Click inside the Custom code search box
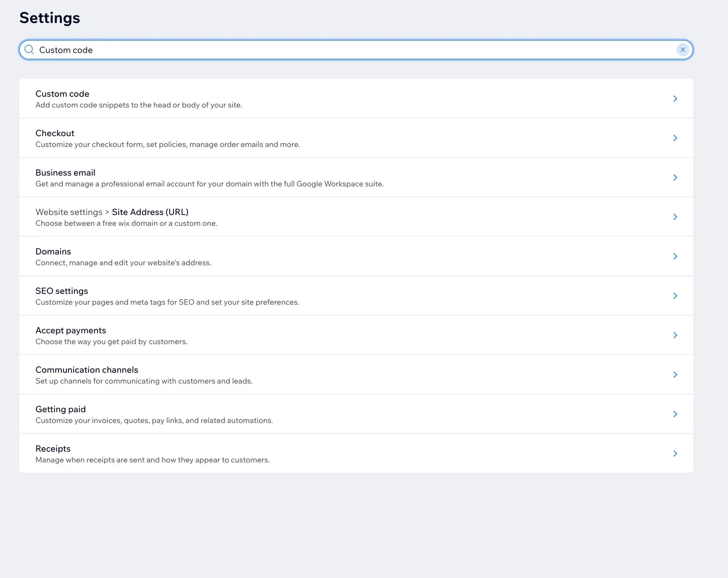This screenshot has height=578, width=728. coord(341,50)
